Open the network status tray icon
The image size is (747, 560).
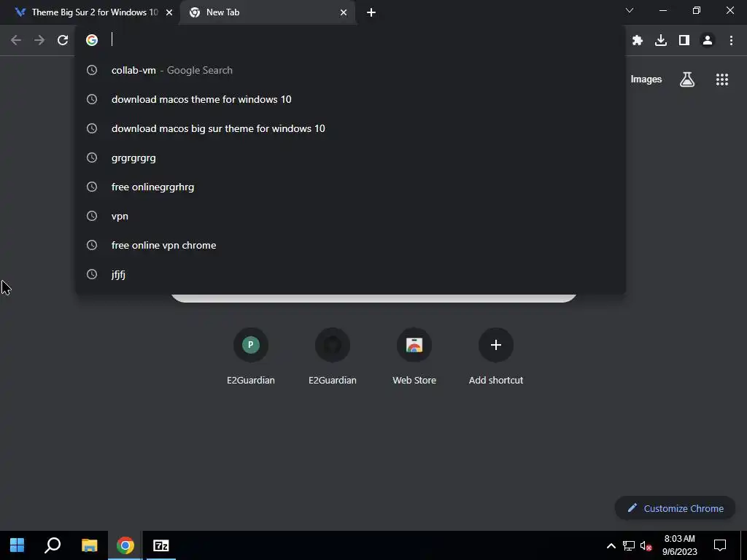click(629, 545)
